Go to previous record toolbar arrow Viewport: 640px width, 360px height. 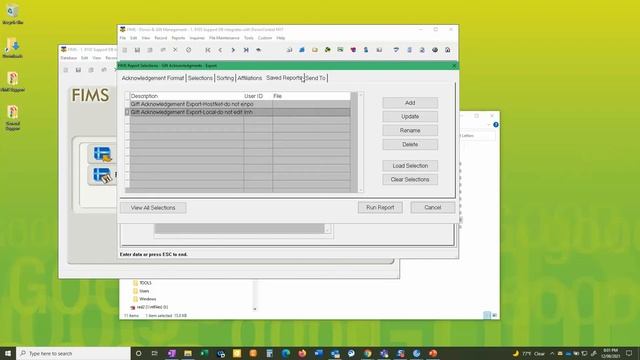(x=220, y=50)
